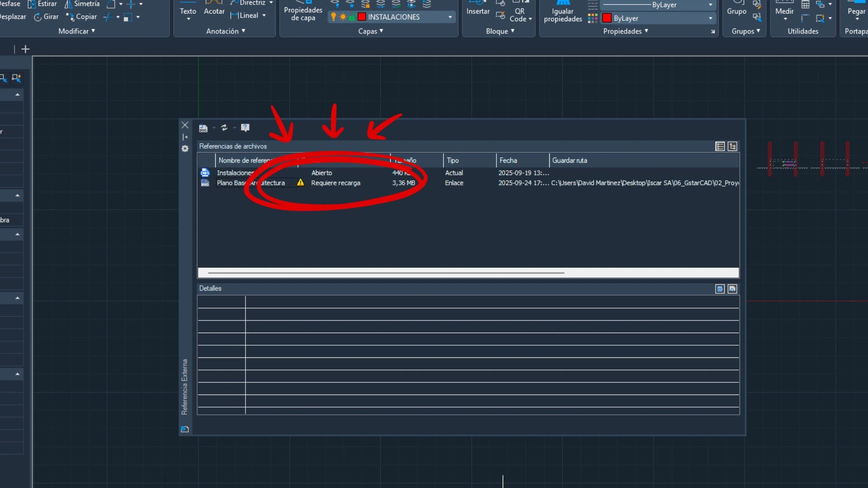Sort by Tipo column header
The width and height of the screenshot is (868, 488).
click(470, 160)
